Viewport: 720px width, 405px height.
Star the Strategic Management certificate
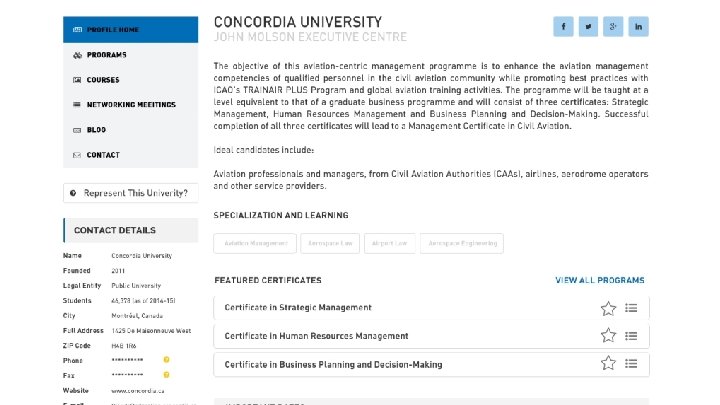coord(608,308)
